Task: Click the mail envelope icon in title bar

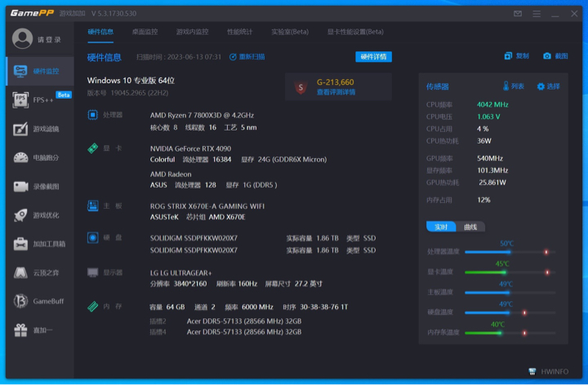Action: pos(518,14)
